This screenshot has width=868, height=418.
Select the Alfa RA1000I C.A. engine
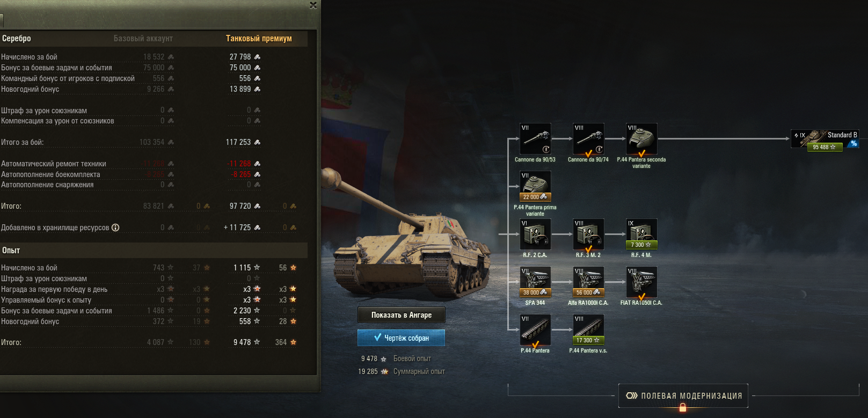tap(588, 282)
